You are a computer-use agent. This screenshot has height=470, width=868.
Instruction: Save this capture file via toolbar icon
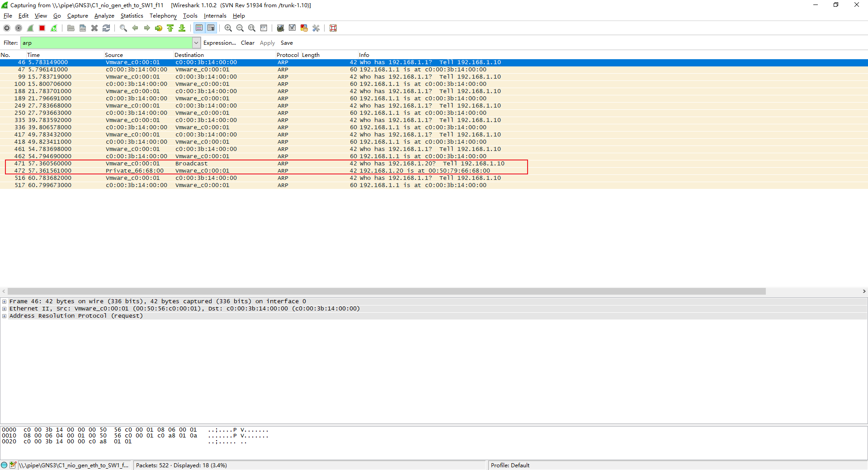coord(83,28)
